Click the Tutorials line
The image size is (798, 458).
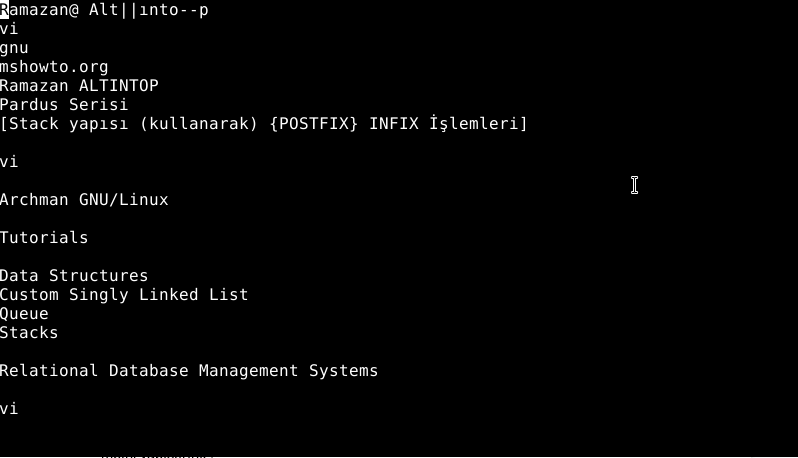[44, 238]
